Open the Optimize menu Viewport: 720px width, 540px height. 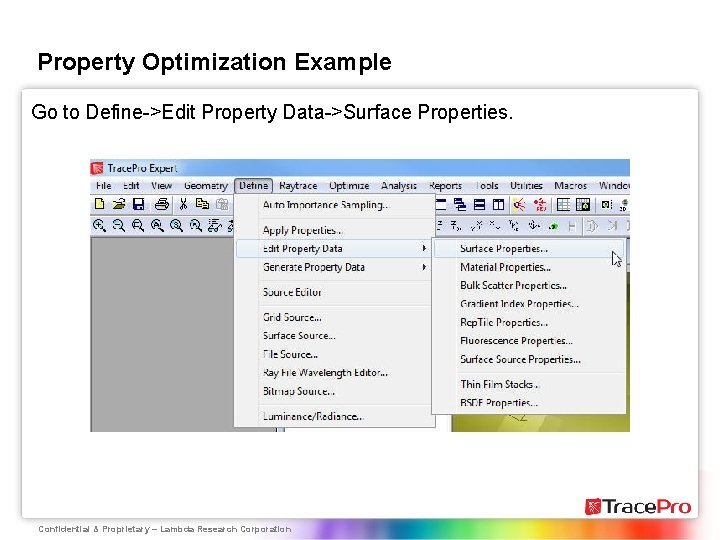[349, 186]
